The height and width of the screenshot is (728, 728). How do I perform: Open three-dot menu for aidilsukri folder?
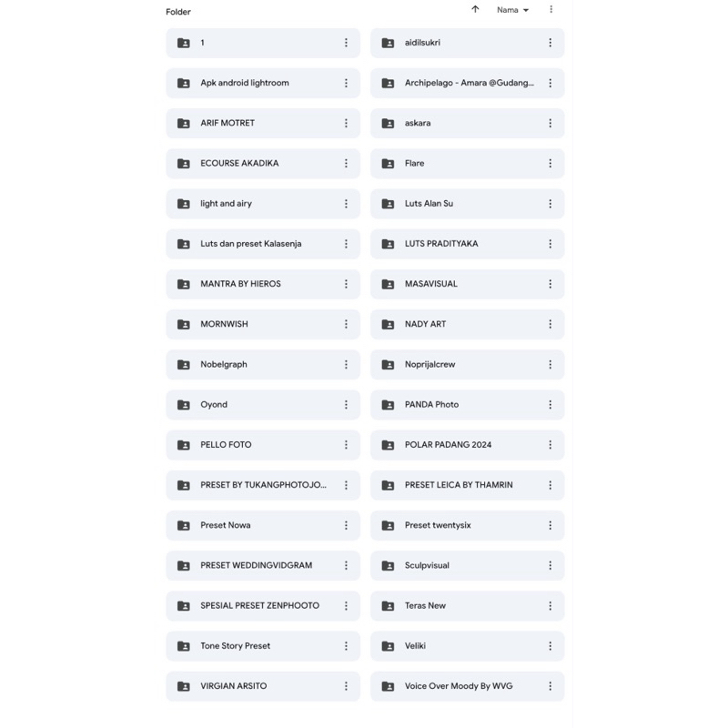[550, 43]
